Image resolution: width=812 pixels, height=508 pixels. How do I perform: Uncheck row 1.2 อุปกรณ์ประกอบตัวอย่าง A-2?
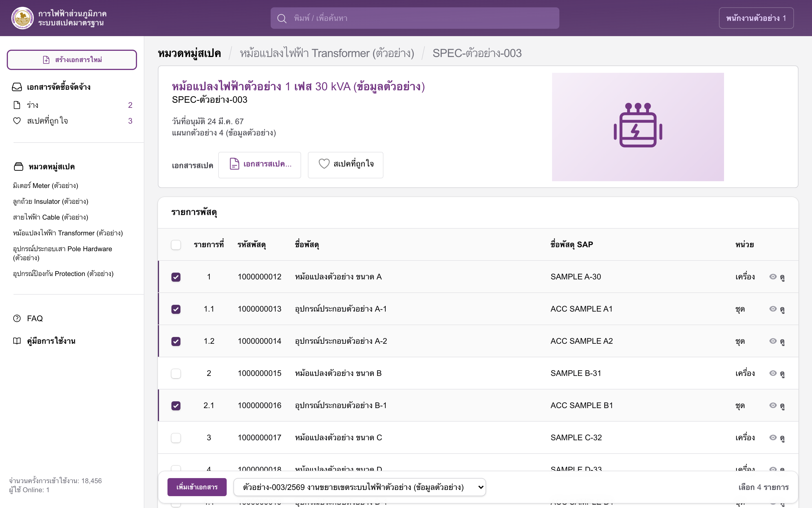point(176,341)
